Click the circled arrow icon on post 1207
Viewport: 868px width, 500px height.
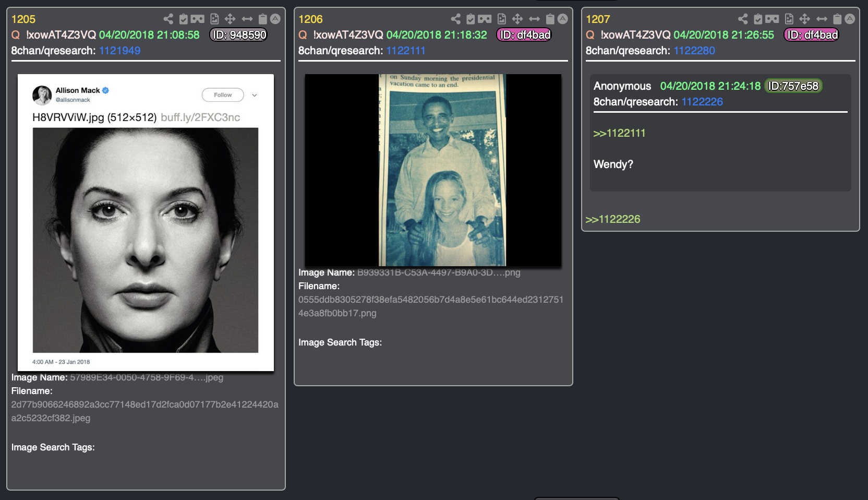point(850,19)
